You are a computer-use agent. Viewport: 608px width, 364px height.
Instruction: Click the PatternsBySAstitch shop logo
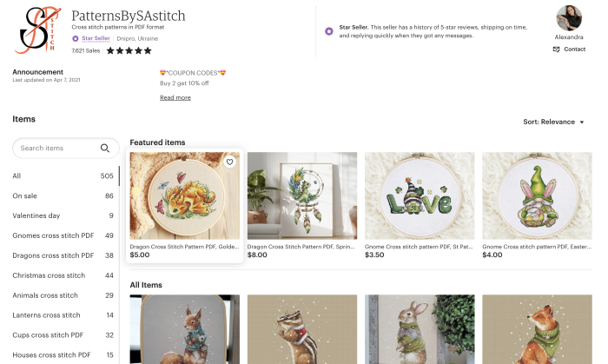[x=36, y=30]
